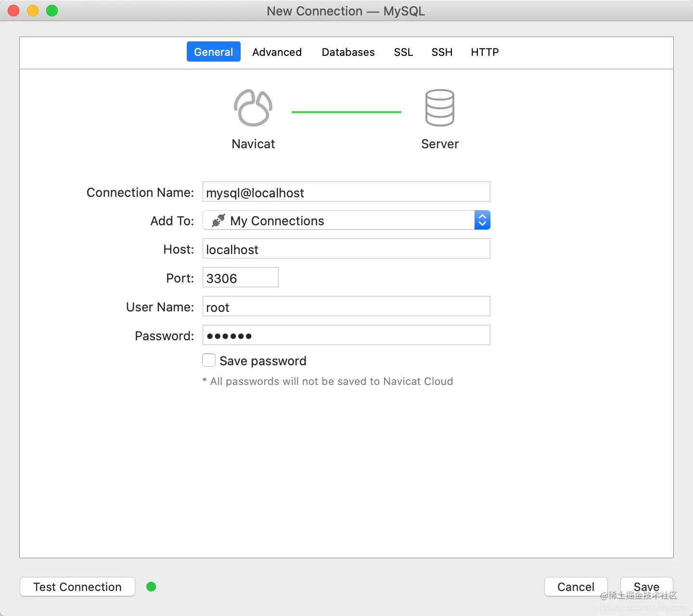Click the green connection line between icons
The width and height of the screenshot is (693, 616).
346,112
